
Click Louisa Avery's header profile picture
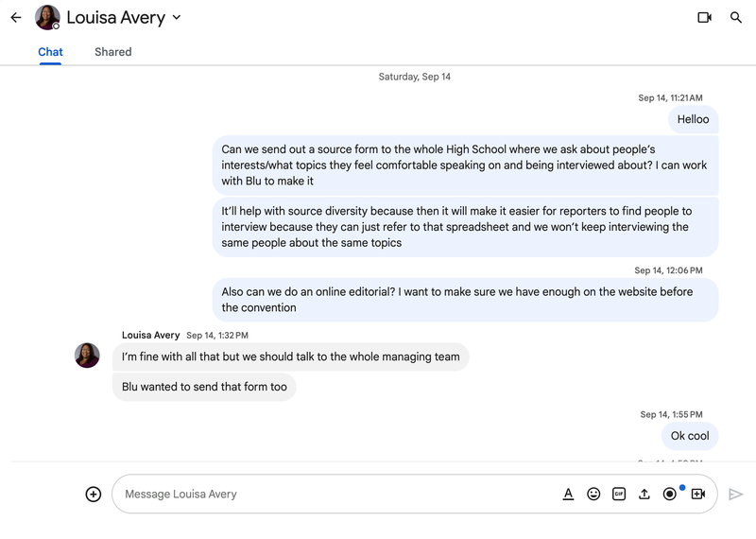[47, 17]
